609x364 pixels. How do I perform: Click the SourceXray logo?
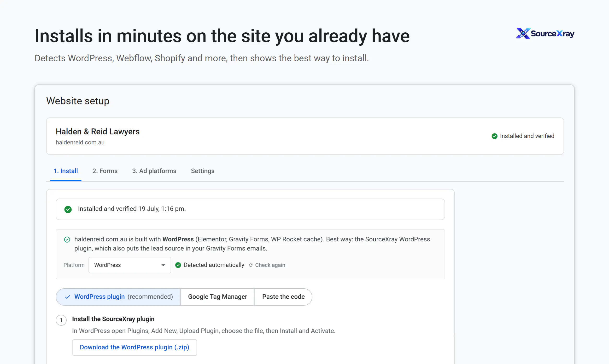pos(545,33)
